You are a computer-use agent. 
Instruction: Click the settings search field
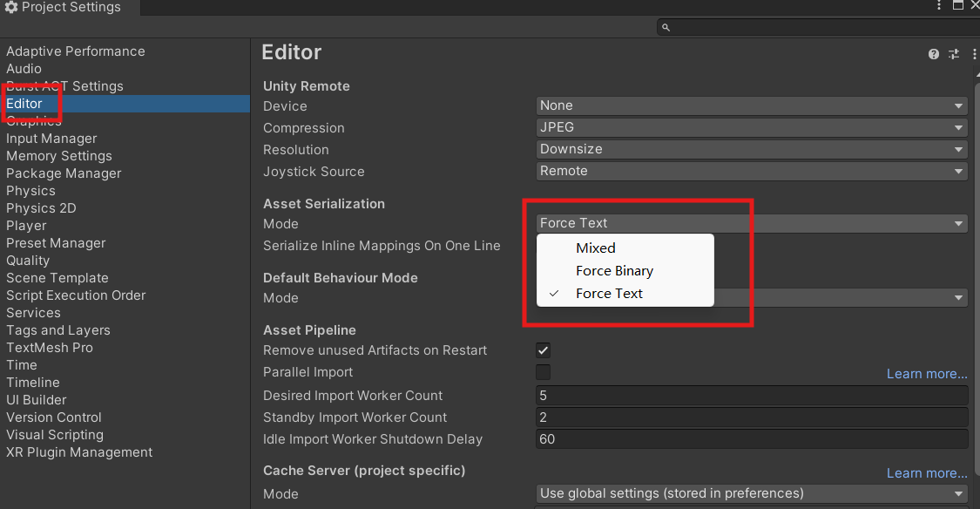(819, 28)
